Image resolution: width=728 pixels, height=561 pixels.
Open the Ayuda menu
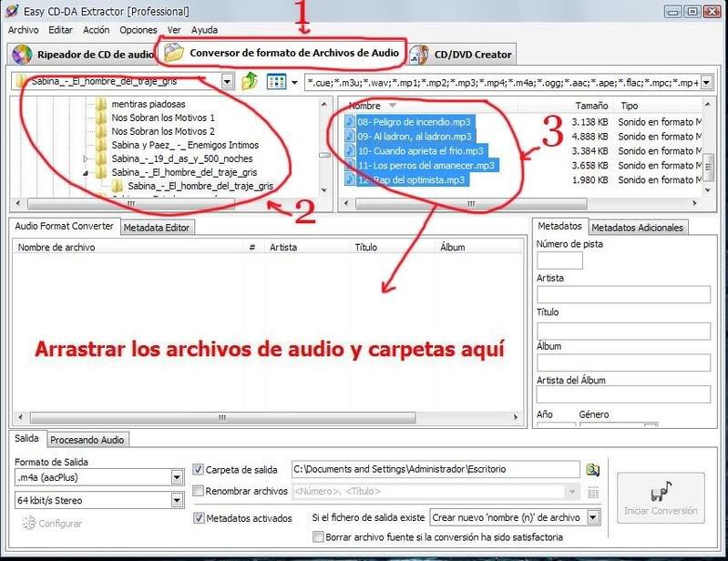[x=204, y=30]
